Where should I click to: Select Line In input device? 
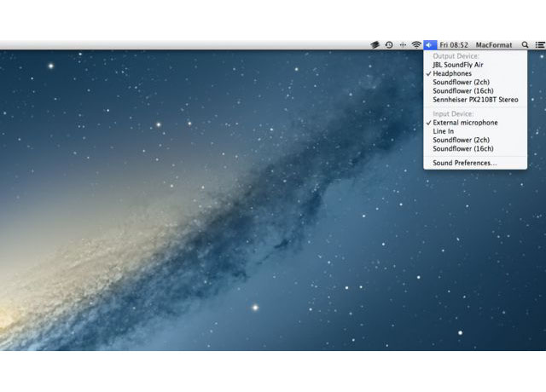(475, 131)
